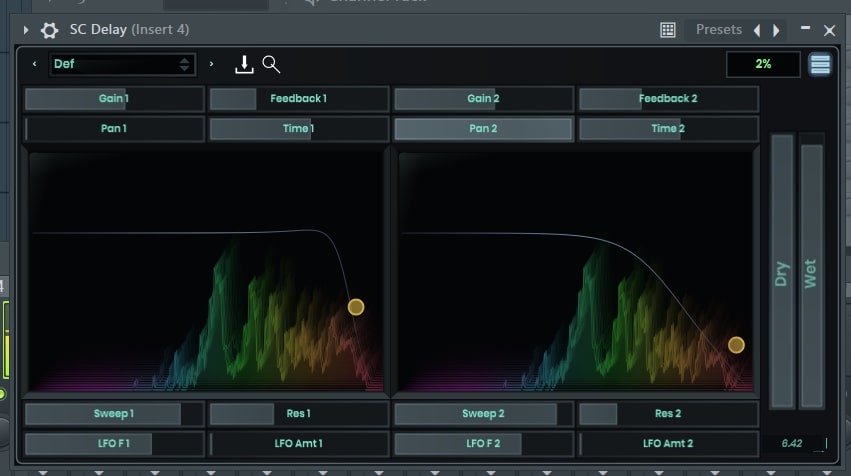Click the Presets label
This screenshot has width=851, height=476.
[719, 29]
